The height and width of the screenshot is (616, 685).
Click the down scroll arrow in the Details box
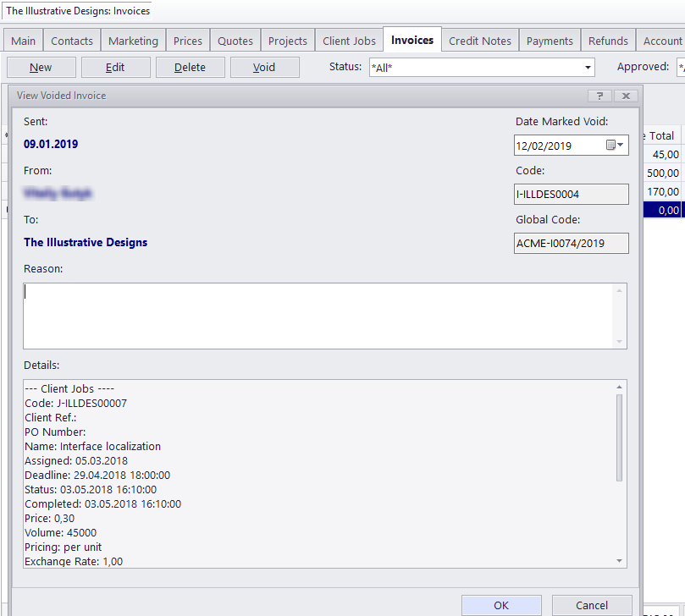(x=619, y=560)
